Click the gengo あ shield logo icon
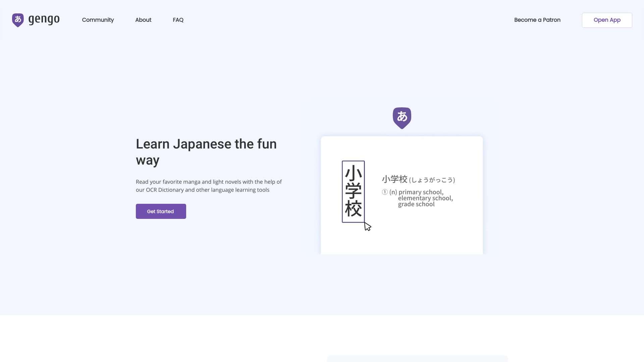Image resolution: width=644 pixels, height=362 pixels. [x=17, y=20]
